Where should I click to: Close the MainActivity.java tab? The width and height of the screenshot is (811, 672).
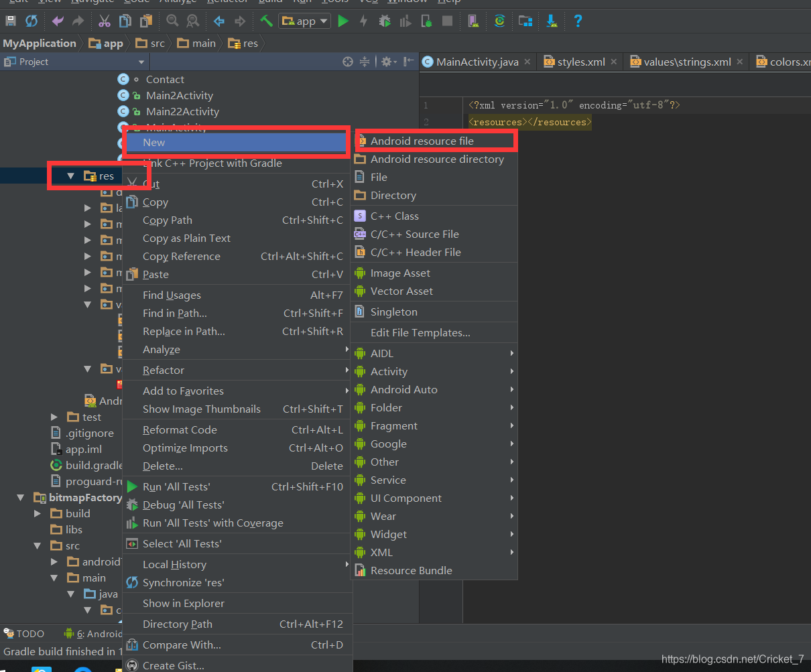pos(527,62)
